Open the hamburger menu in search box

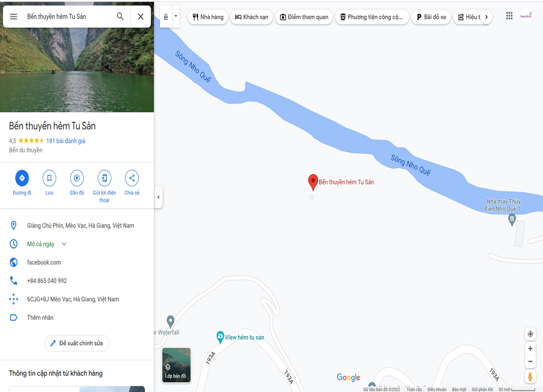point(13,17)
